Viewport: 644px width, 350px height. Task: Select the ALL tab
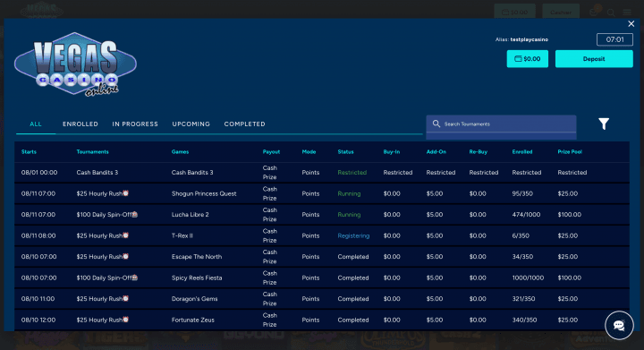(x=36, y=124)
